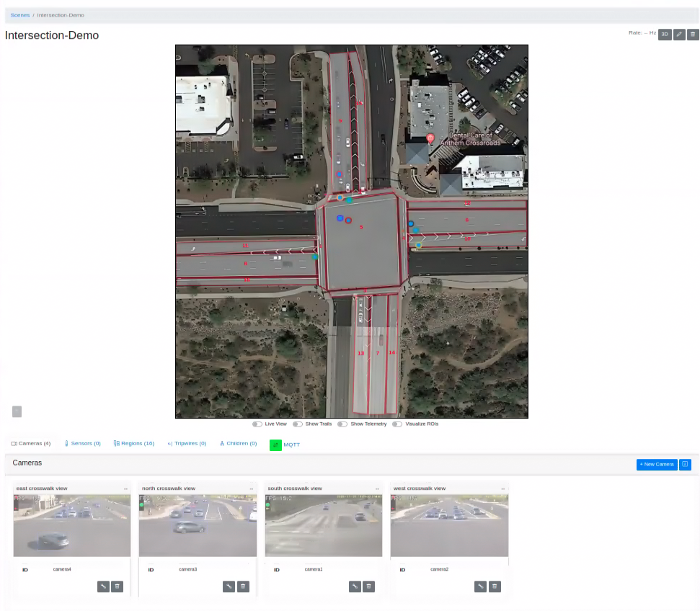Viewport: 700px width, 611px height.
Task: Enable Visualize ROIs
Action: pyautogui.click(x=397, y=424)
